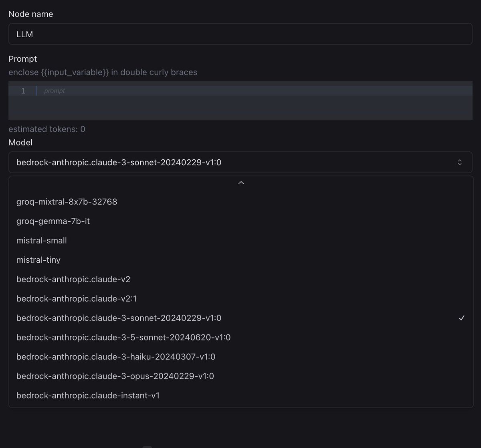Pick claude-3-5-sonnet-20240620-v1:0 model
The image size is (481, 448).
(241, 337)
